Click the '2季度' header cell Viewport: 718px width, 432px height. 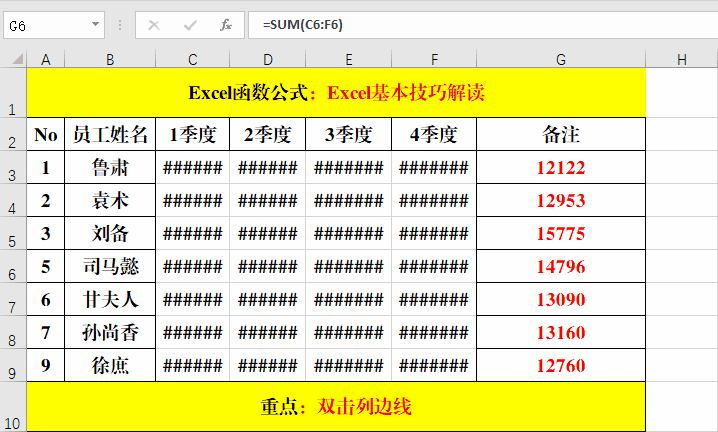click(x=267, y=134)
